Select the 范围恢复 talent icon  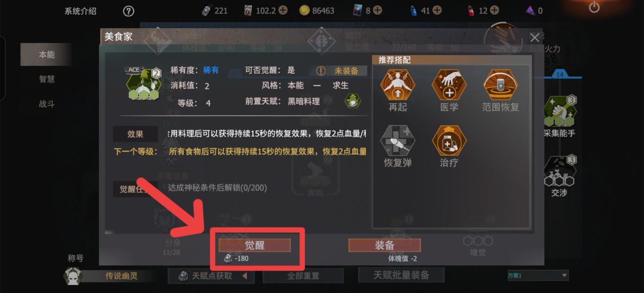click(x=500, y=85)
